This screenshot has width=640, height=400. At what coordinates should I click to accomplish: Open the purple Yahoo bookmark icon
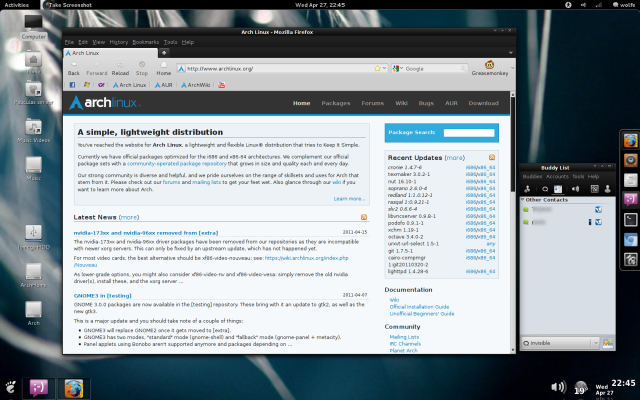click(101, 85)
